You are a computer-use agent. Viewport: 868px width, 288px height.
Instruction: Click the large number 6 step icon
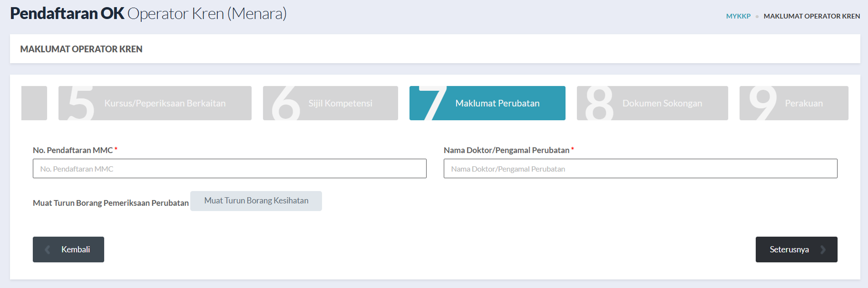[285, 104]
